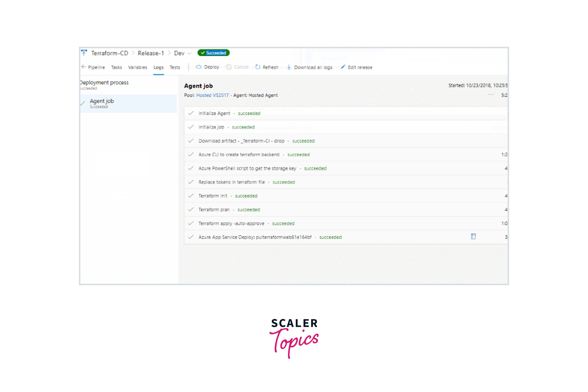Switch to the Tasks tab
This screenshot has height=392, width=588.
(x=117, y=67)
